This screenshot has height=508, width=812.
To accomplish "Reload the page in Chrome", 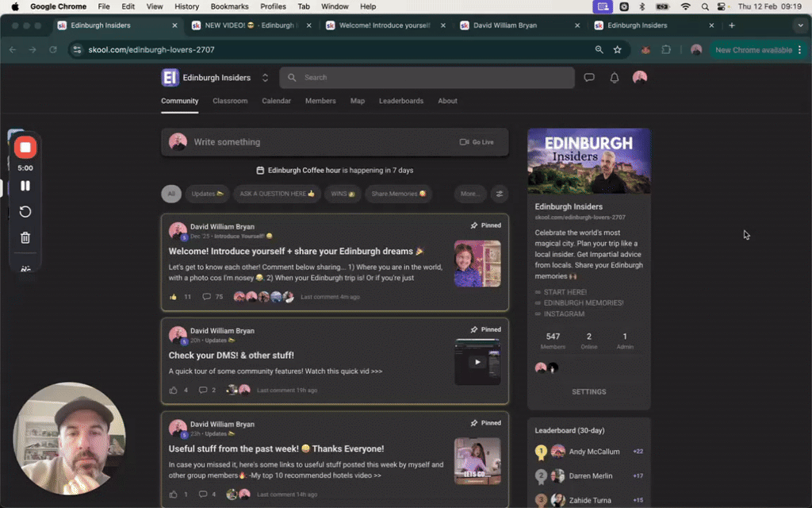I will click(53, 50).
